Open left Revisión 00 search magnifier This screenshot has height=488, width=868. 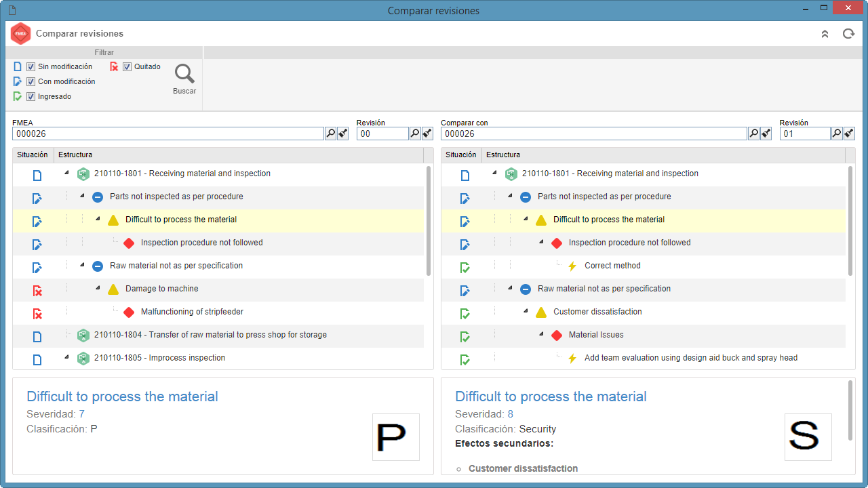[415, 134]
